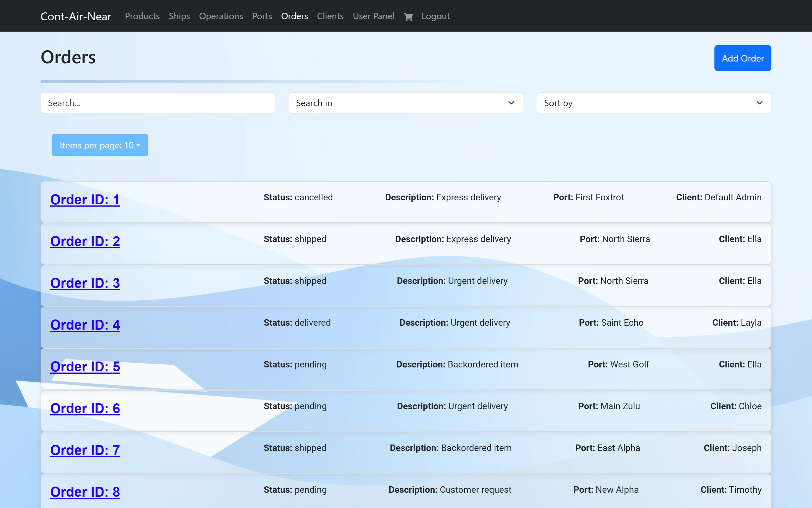Click the Logout link
The image size is (812, 508).
click(x=436, y=16)
